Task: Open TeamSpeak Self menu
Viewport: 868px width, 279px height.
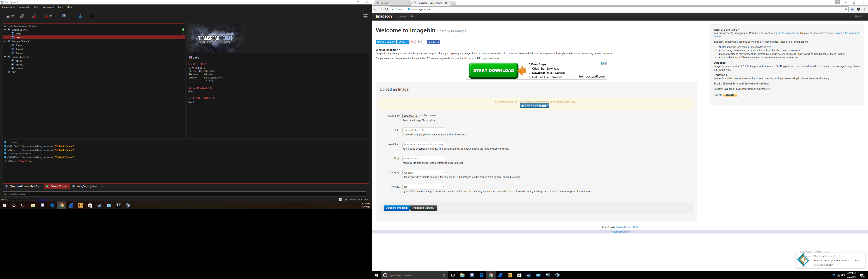Action: (36, 7)
